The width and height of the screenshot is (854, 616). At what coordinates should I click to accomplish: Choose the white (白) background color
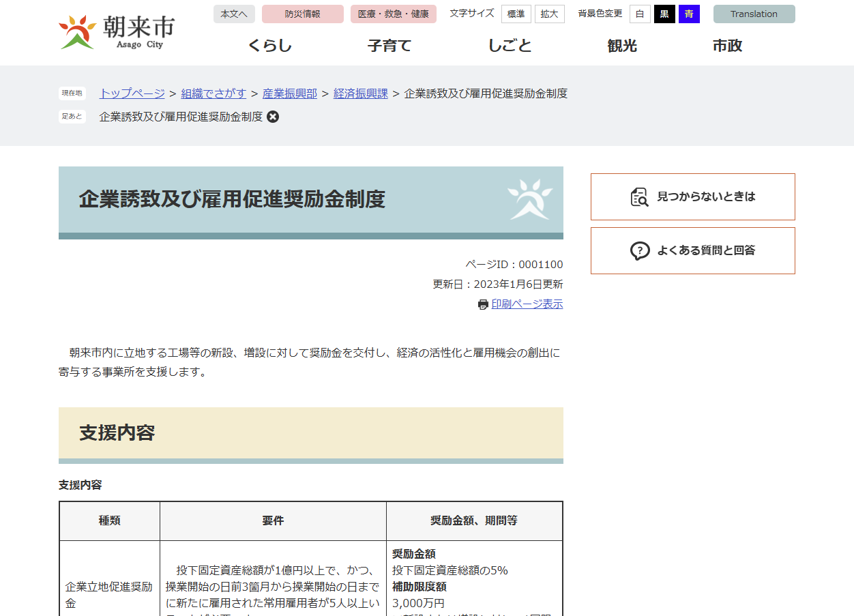[640, 14]
